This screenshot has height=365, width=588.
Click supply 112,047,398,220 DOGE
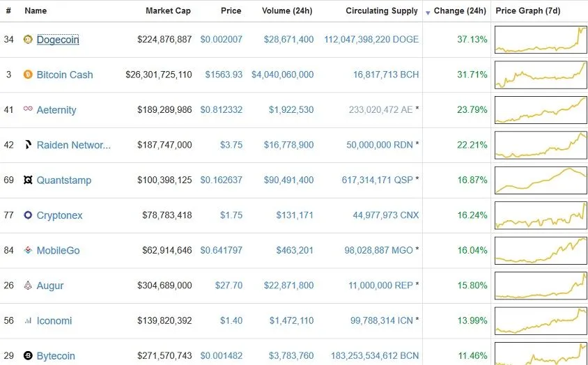[x=371, y=40]
